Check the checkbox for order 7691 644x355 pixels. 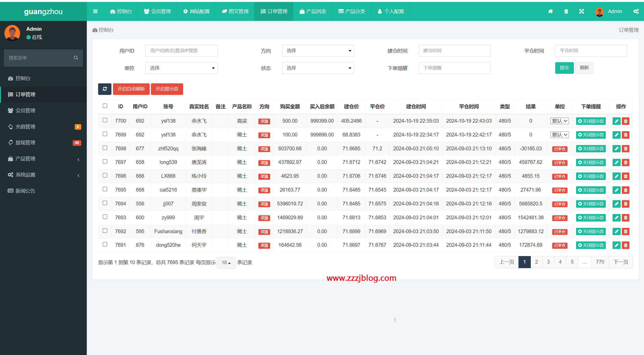(105, 244)
